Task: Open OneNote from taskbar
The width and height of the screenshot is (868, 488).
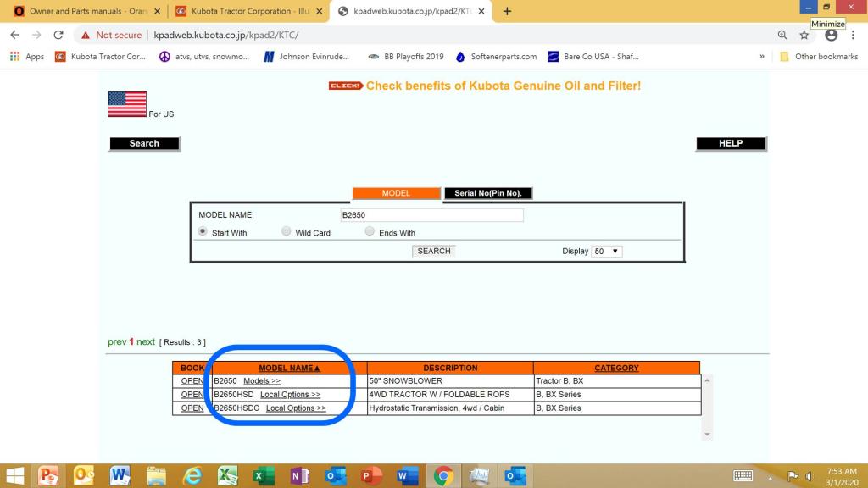Action: pos(299,476)
